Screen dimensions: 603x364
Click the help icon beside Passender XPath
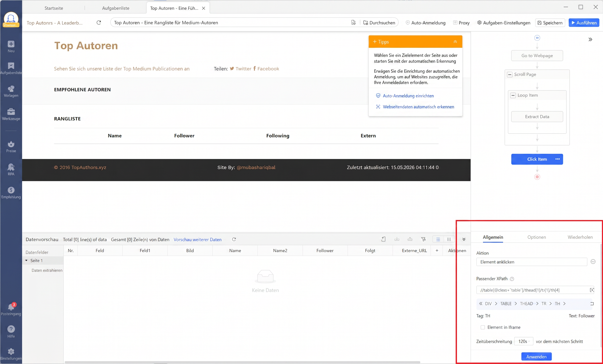tap(512, 279)
